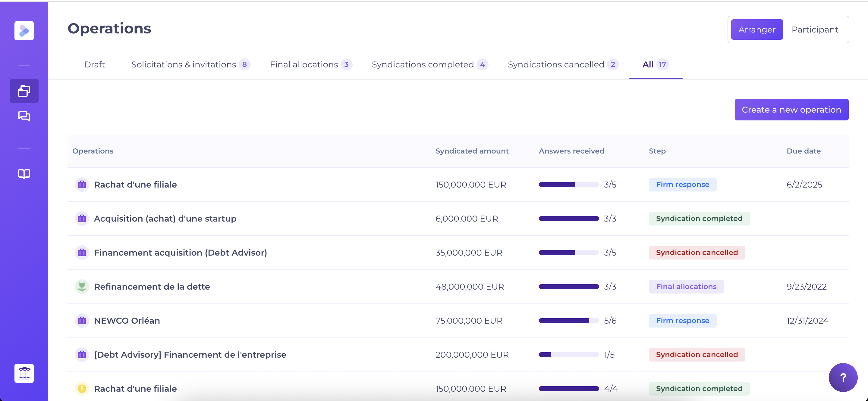This screenshot has height=401, width=868.
Task: Click briefcase icon beside Financement acquisition (Debt Advisor)
Action: [x=82, y=253]
